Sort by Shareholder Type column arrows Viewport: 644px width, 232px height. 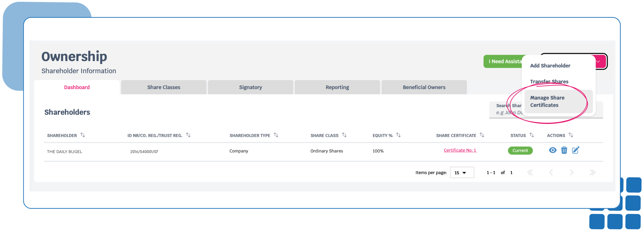click(276, 135)
